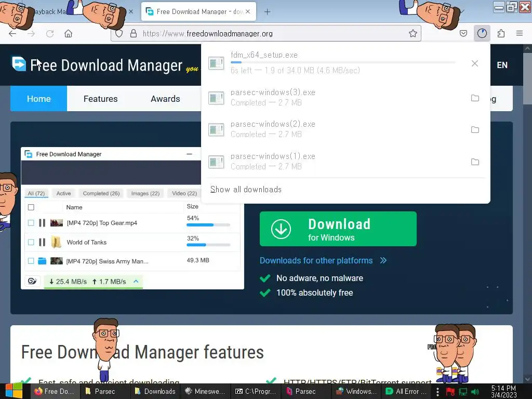Show parsec-windows(3).exe in its folder
532x399 pixels.
click(x=475, y=98)
